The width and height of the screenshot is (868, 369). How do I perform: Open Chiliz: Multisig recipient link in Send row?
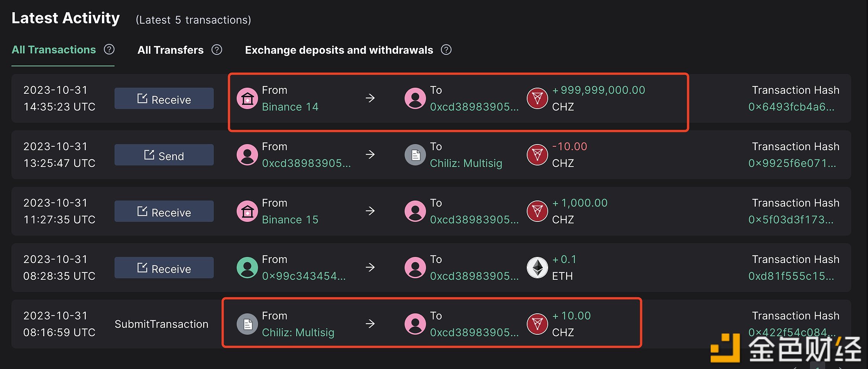466,163
